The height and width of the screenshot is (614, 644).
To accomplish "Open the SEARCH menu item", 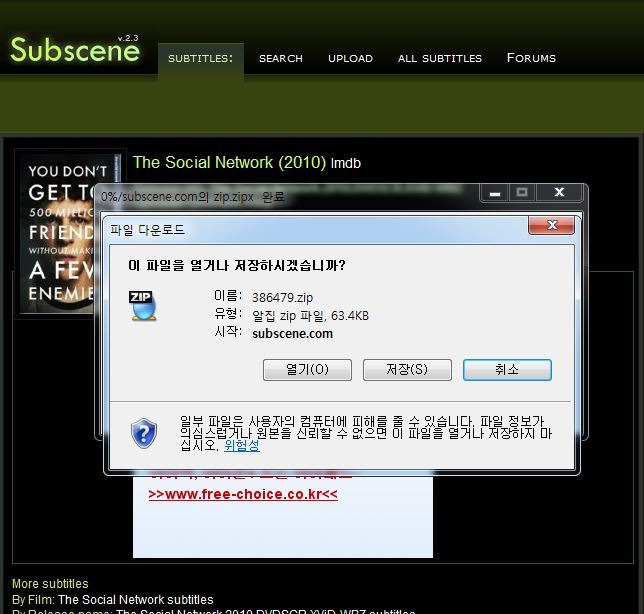I will [281, 58].
